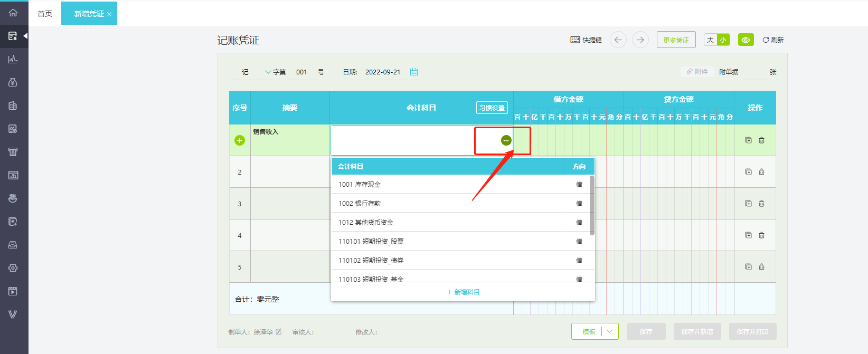Image resolution: width=868 pixels, height=354 pixels.
Task: Open the settings gear in the sidebar
Action: (x=13, y=268)
